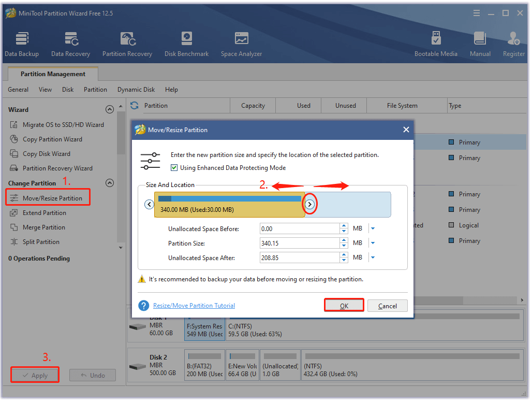Enable Using Enhanced Data Protecting Mode
The width and height of the screenshot is (532, 401).
(175, 167)
